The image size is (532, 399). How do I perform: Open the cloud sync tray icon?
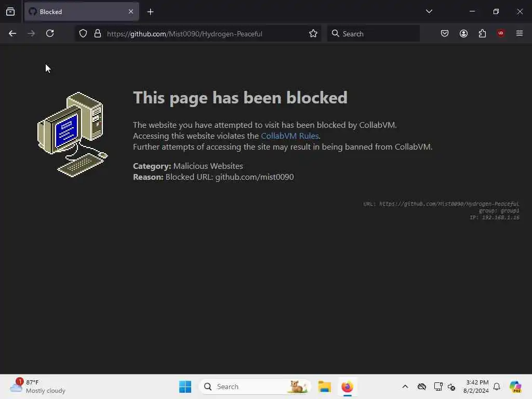click(422, 387)
